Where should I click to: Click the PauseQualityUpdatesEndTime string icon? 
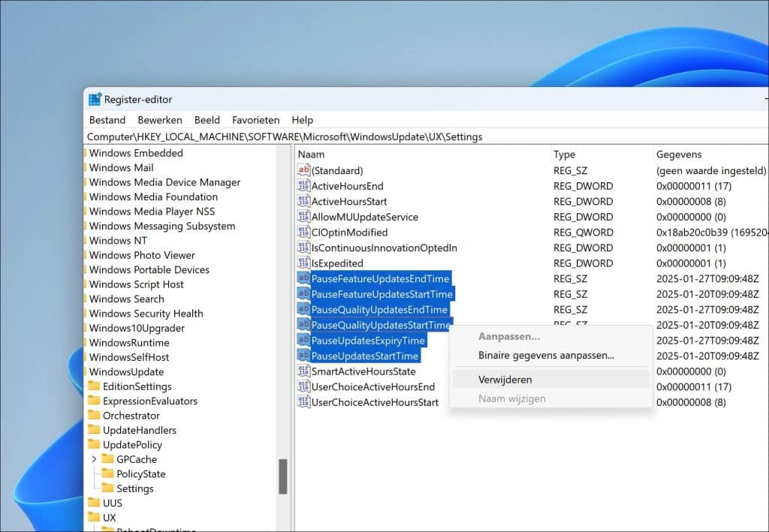pos(303,310)
